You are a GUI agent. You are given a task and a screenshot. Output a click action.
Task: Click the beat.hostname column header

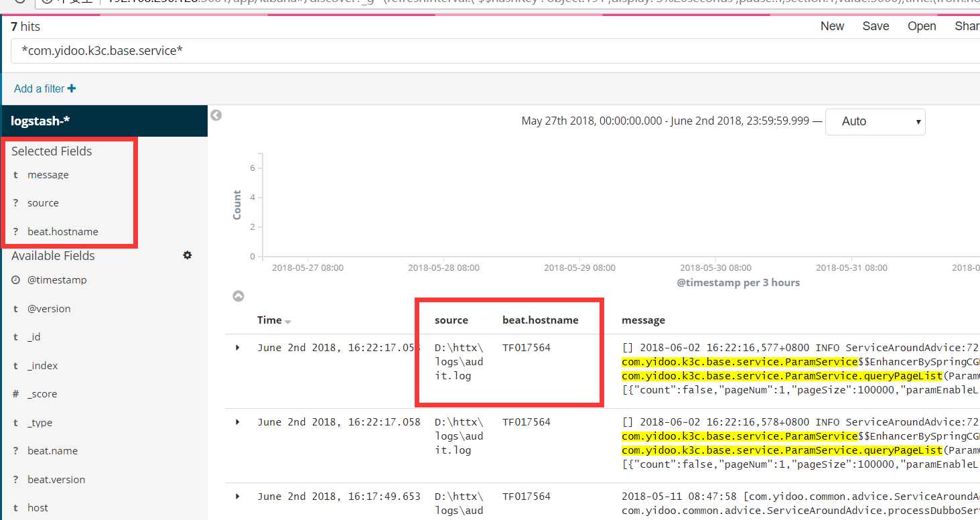(541, 320)
